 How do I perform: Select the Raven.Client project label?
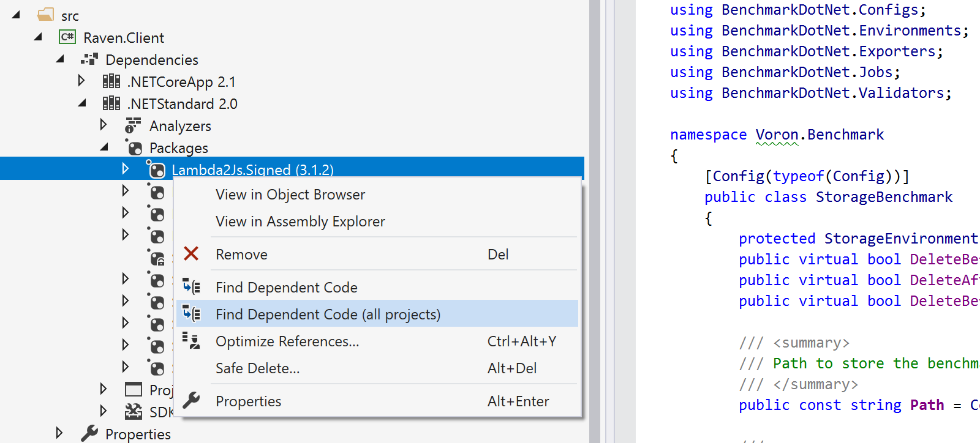(124, 37)
